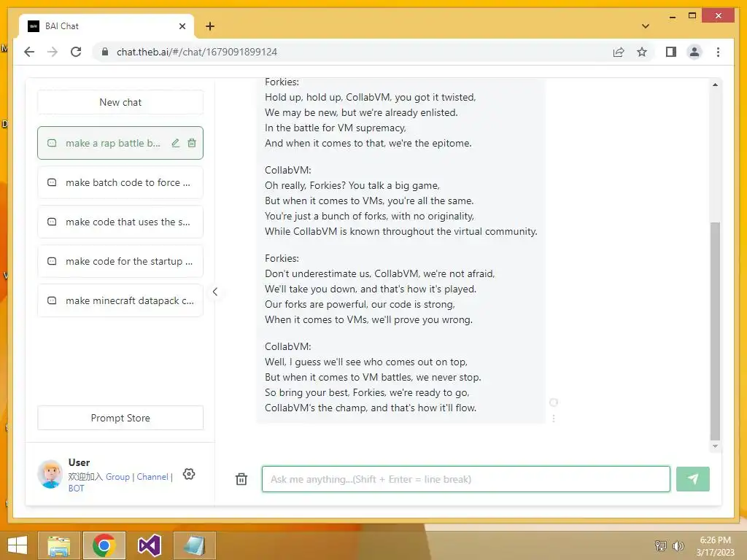Open the 'make code that uses the s...' chat
The width and height of the screenshot is (747, 560).
coord(120,222)
